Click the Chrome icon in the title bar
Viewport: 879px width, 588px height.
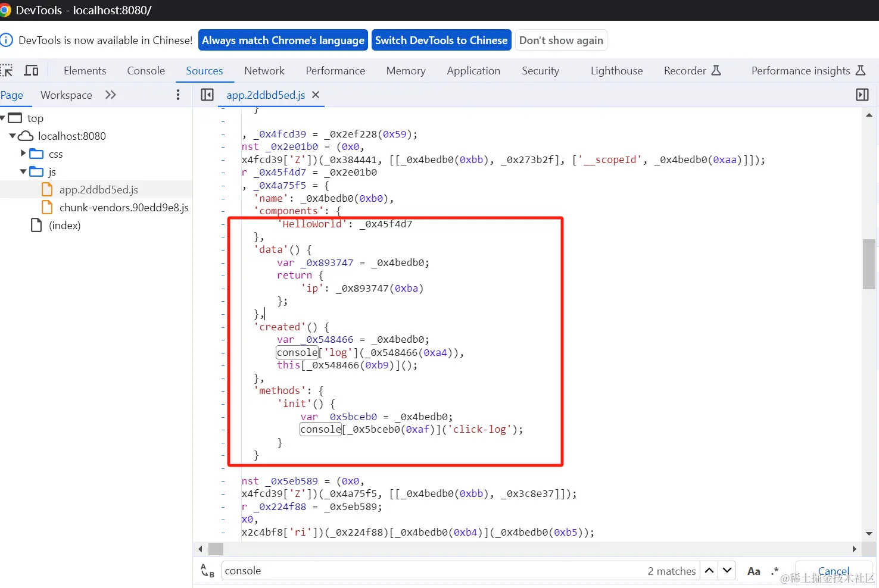tap(5, 10)
